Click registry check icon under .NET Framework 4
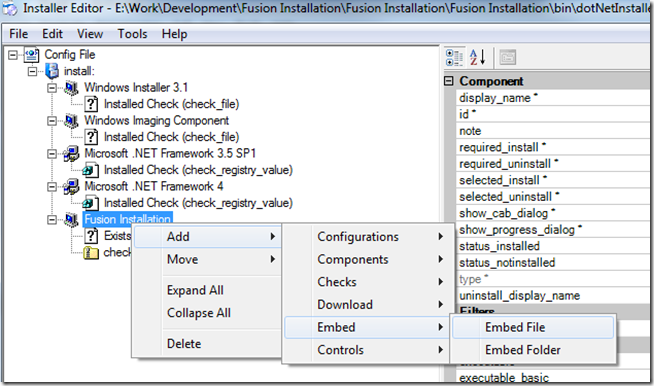The width and height of the screenshot is (654, 386). coord(91,203)
